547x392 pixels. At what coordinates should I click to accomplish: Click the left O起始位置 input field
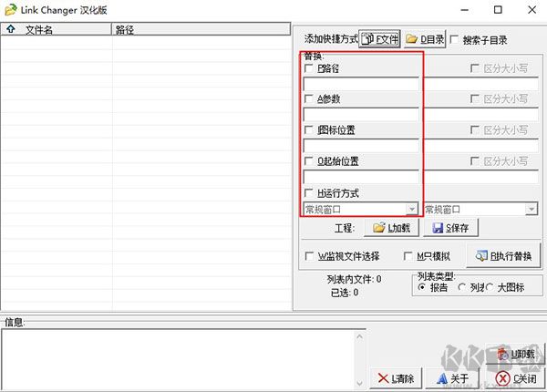(x=361, y=177)
